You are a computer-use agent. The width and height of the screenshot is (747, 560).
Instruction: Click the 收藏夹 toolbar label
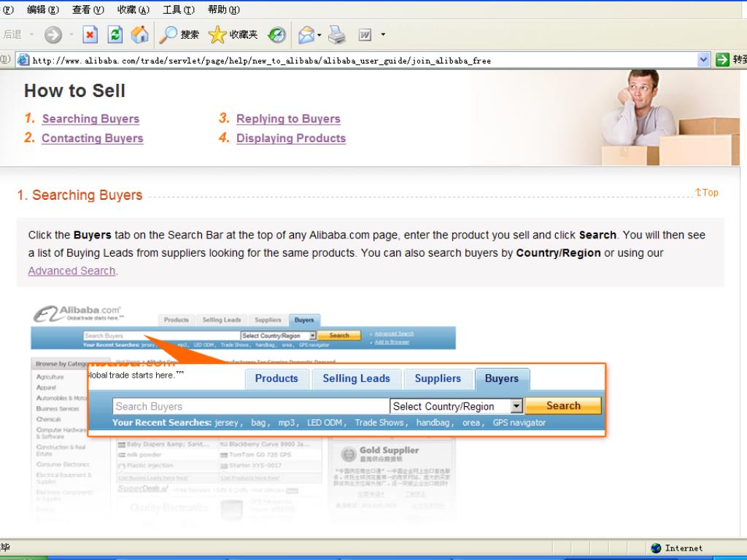click(244, 35)
